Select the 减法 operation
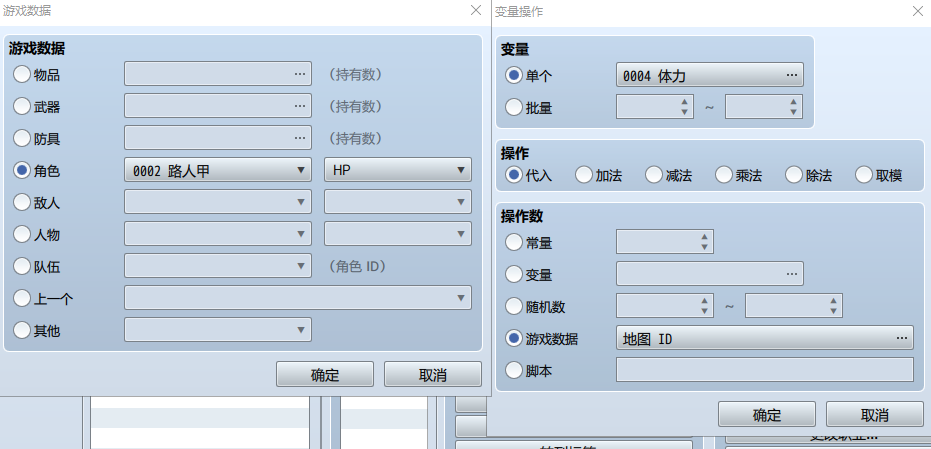Image resolution: width=931 pixels, height=449 pixels. [654, 175]
